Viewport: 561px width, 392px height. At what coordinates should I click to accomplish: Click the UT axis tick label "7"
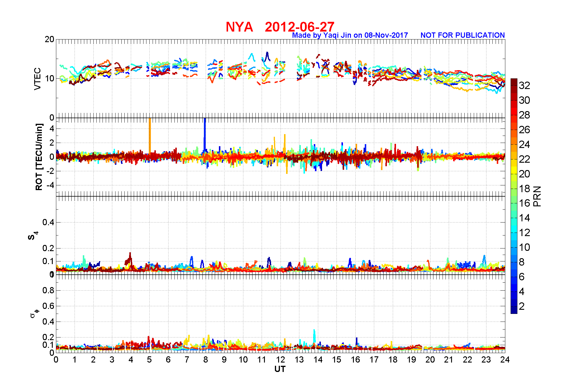pos(187,360)
